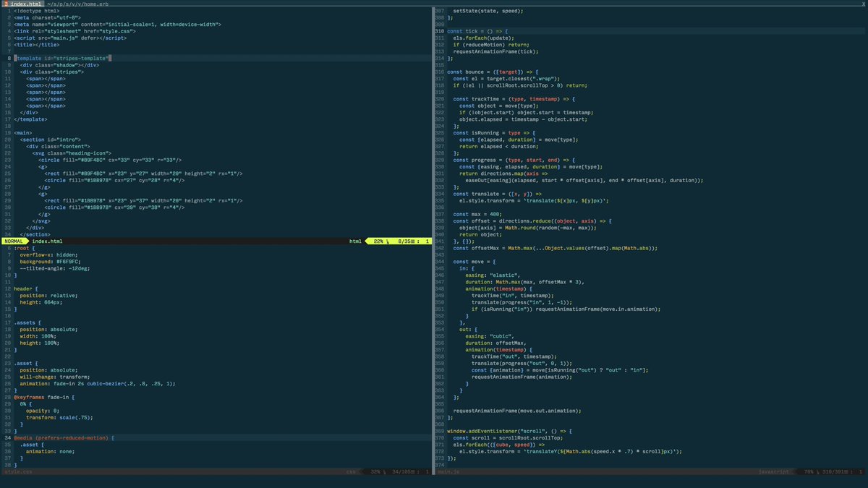This screenshot has height=488, width=868.
Task: Click the rect with y="27" line
Action: [x=143, y=173]
